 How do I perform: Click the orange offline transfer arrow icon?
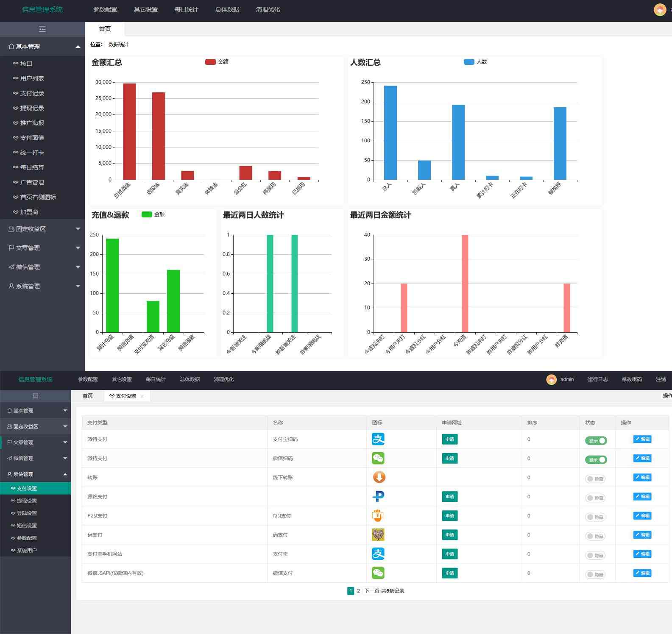click(379, 477)
